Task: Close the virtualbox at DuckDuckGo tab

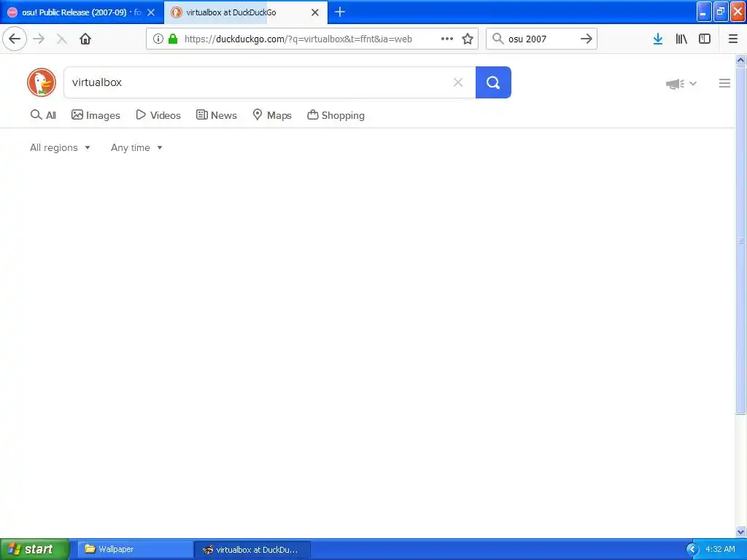Action: point(315,12)
